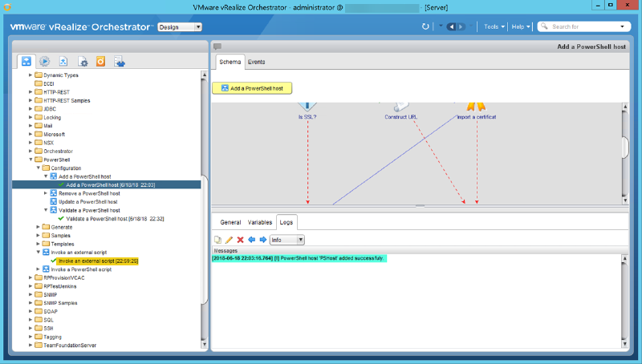The height and width of the screenshot is (364, 642).
Task: Open the Resources gear-document icon
Action: [x=83, y=62]
